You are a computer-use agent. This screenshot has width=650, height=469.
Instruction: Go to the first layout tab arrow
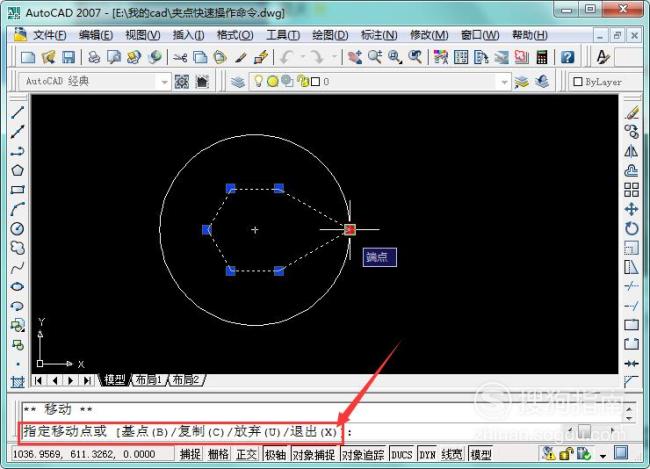38,380
